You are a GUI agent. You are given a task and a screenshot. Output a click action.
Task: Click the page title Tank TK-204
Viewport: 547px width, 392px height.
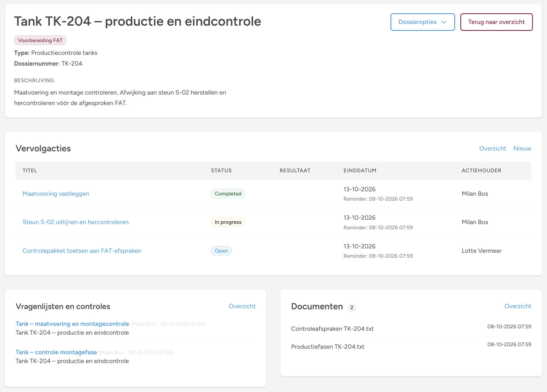pyautogui.click(x=137, y=21)
